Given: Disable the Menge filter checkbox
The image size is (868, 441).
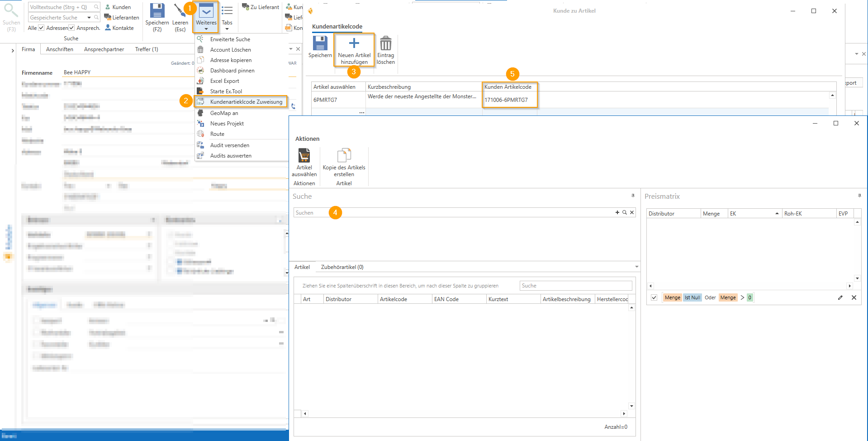Looking at the screenshot, I should click(x=654, y=297).
